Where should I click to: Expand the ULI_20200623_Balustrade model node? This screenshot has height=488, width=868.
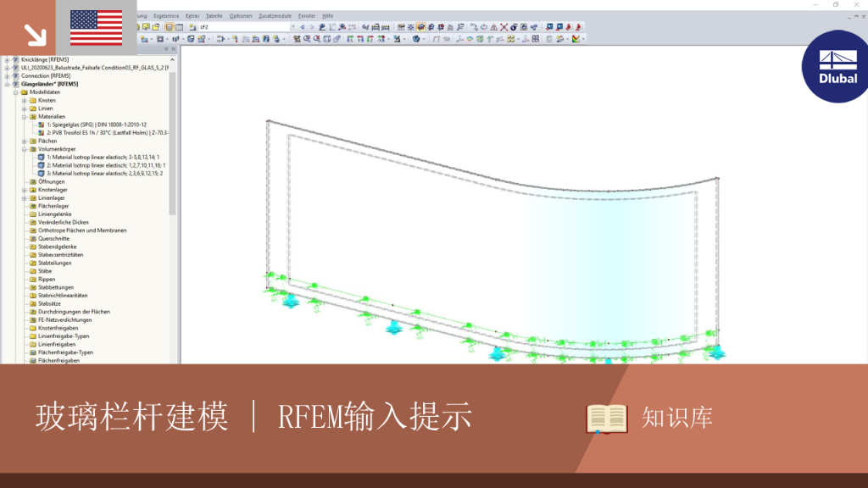[7, 68]
